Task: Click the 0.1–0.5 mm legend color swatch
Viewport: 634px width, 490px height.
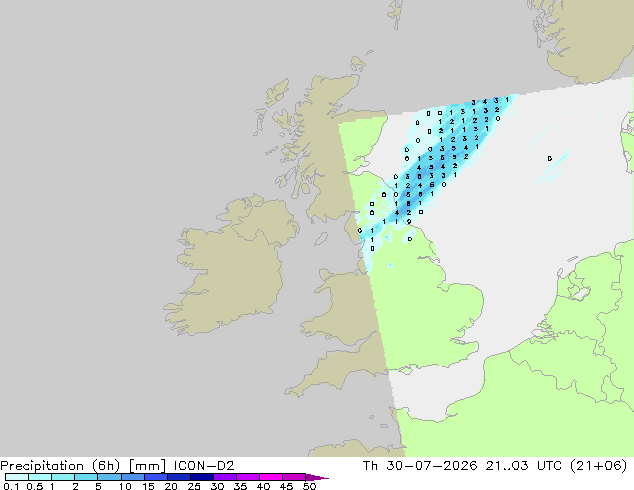Action: click(x=17, y=477)
